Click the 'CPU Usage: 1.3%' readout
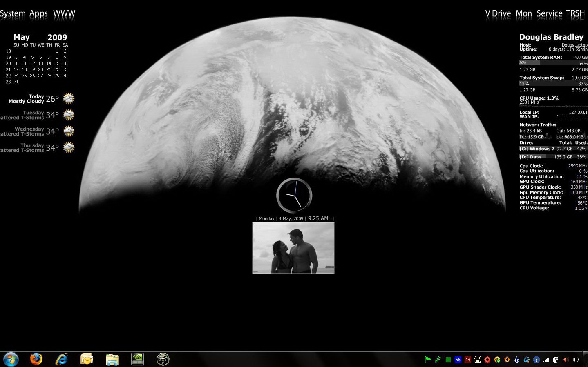 [539, 98]
